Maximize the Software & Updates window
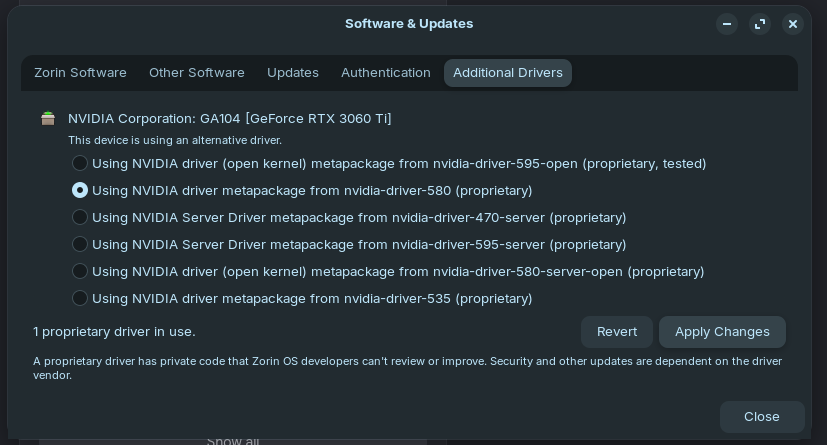This screenshot has width=827, height=445. tap(760, 24)
